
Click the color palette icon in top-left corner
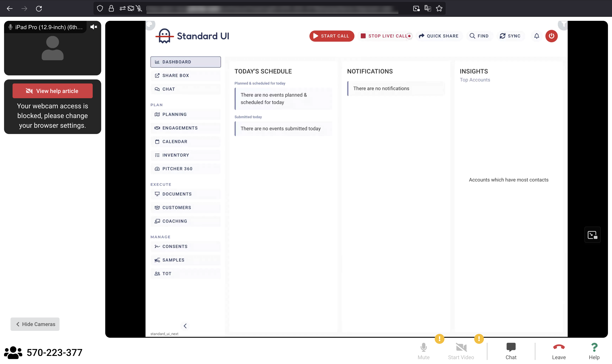150,24
